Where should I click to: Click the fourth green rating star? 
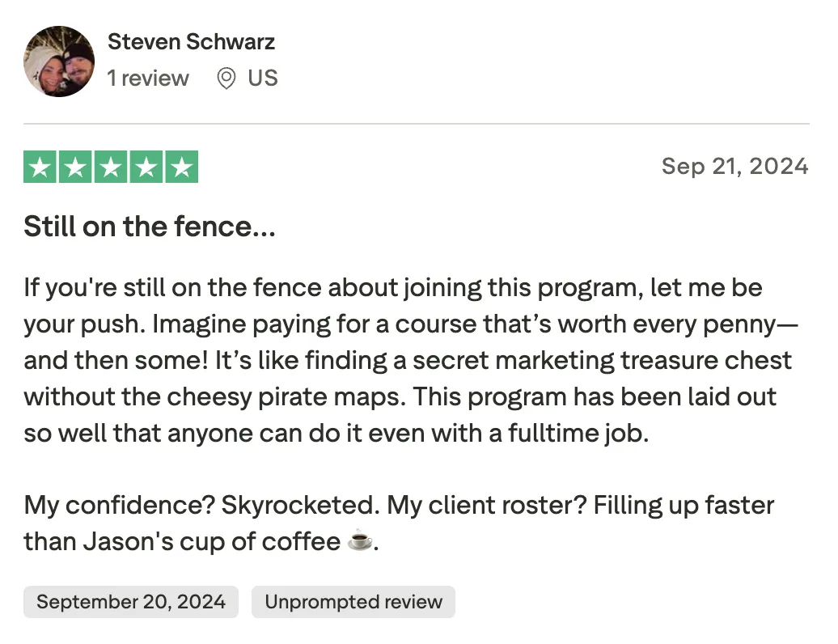tap(146, 167)
